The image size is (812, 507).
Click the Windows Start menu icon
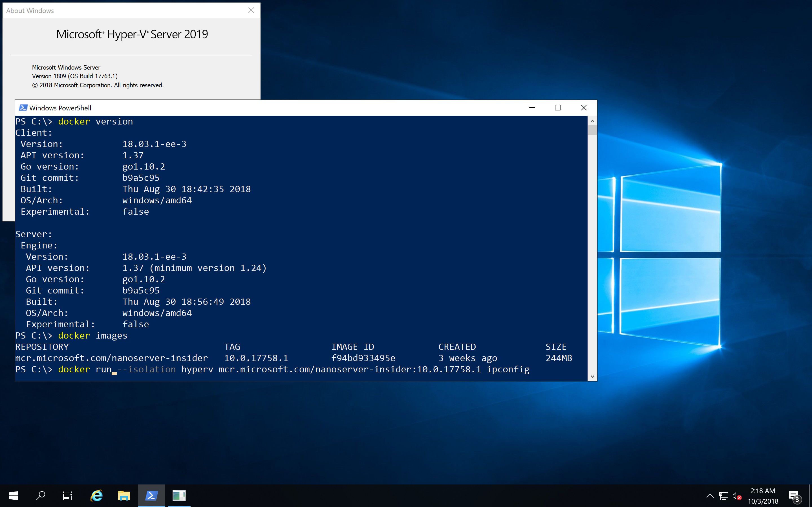click(13, 495)
